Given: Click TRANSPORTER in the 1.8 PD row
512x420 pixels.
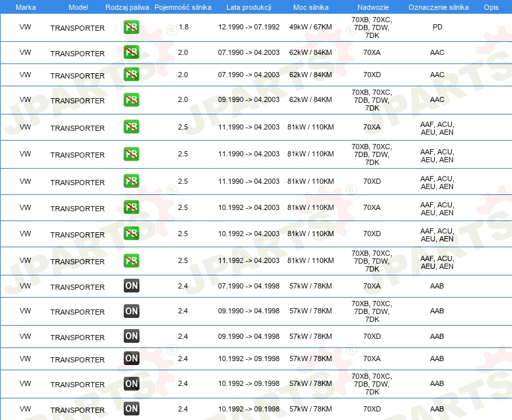Looking at the screenshot, I should (77, 28).
